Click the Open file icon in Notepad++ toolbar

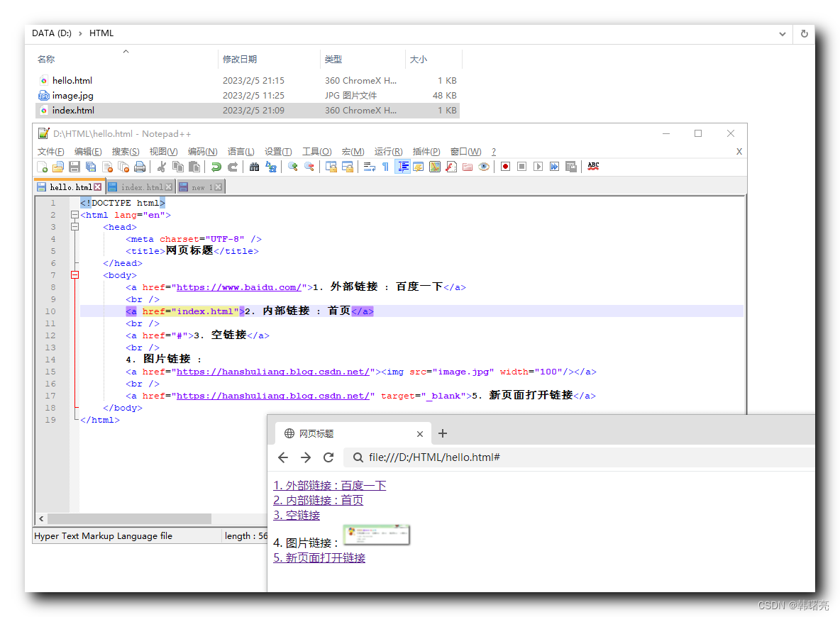click(x=58, y=167)
